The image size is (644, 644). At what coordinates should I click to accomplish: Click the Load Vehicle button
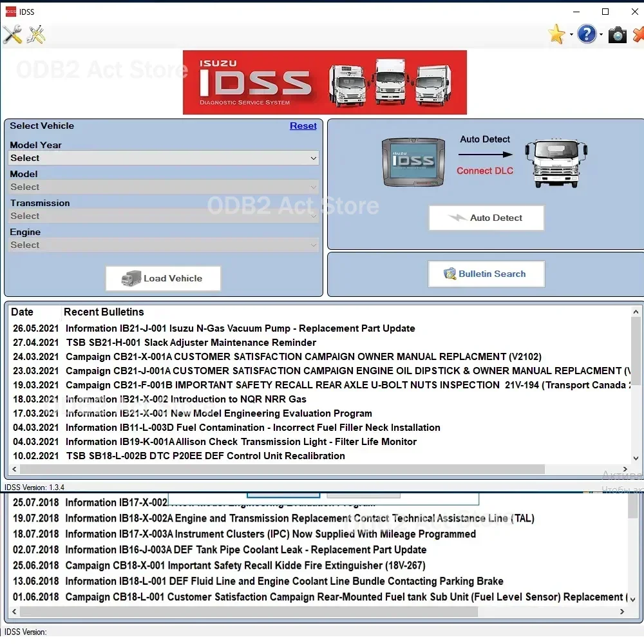(163, 278)
